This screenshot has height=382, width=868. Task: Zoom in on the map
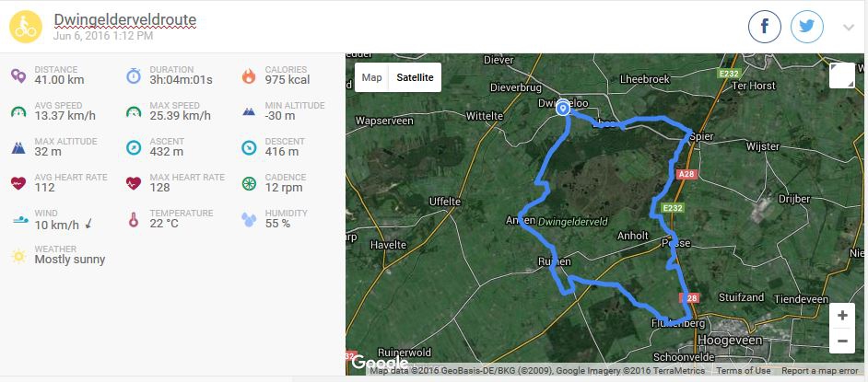click(x=842, y=316)
